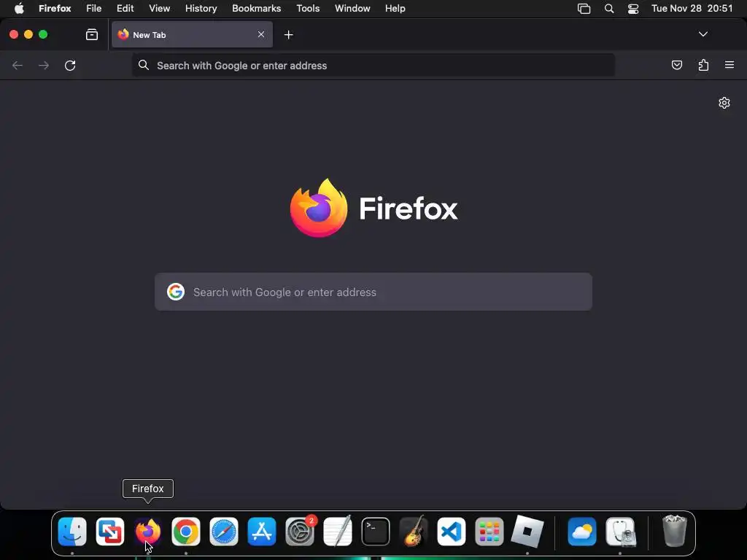Click the green full screen button

click(43, 34)
